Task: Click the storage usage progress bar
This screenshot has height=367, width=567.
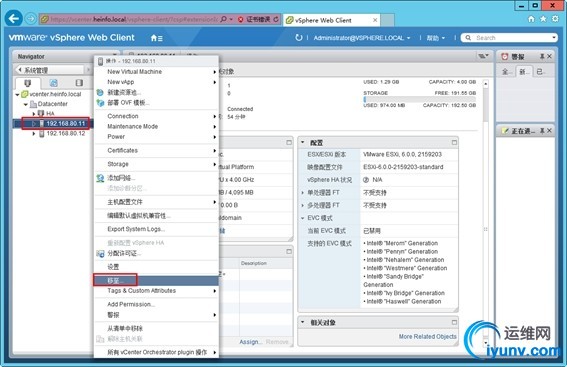Action: (419, 99)
